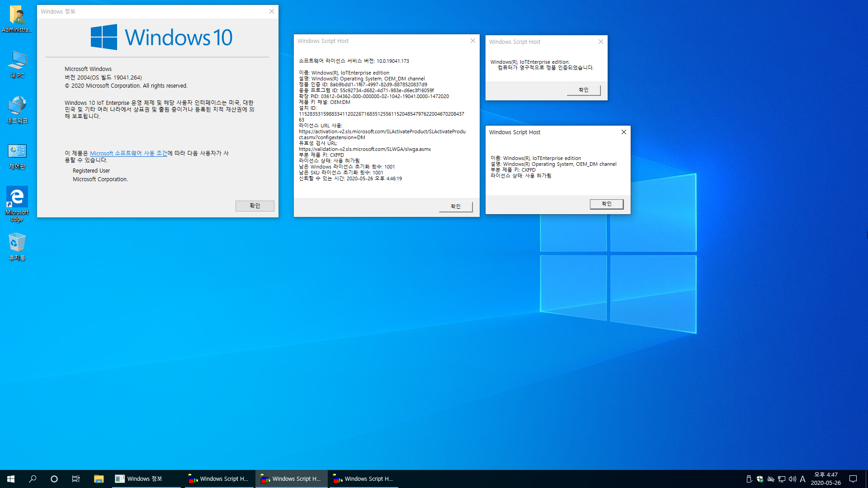Open the taskbar clock showing 오후 4:47
The height and width of the screenshot is (488, 868).
point(826,479)
